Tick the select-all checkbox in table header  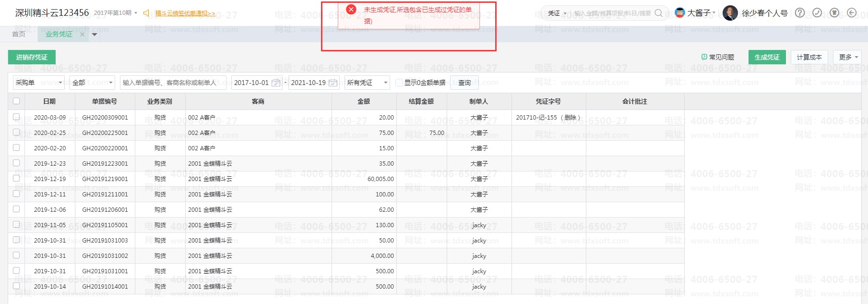[16, 101]
